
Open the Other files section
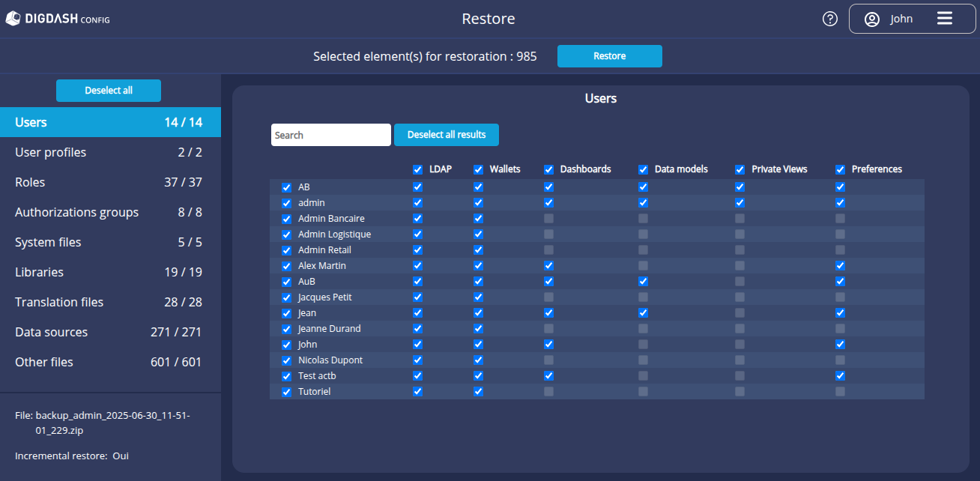[111, 362]
